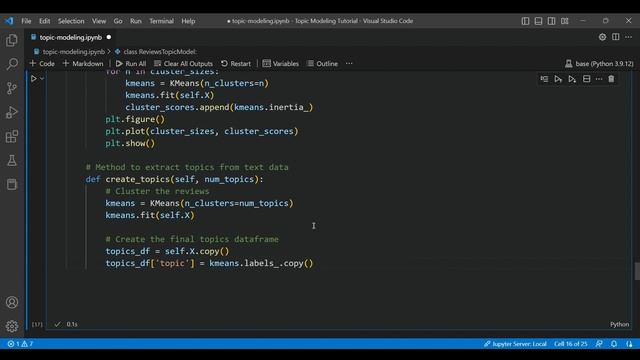This screenshot has width=640, height=360.
Task: Open the Run menu
Action: click(136, 21)
